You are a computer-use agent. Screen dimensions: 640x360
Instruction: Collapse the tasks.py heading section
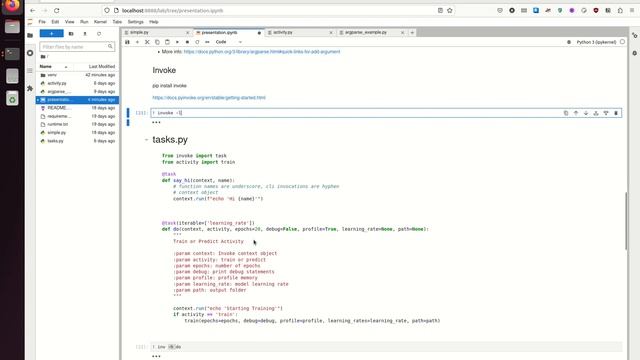[x=146, y=140]
